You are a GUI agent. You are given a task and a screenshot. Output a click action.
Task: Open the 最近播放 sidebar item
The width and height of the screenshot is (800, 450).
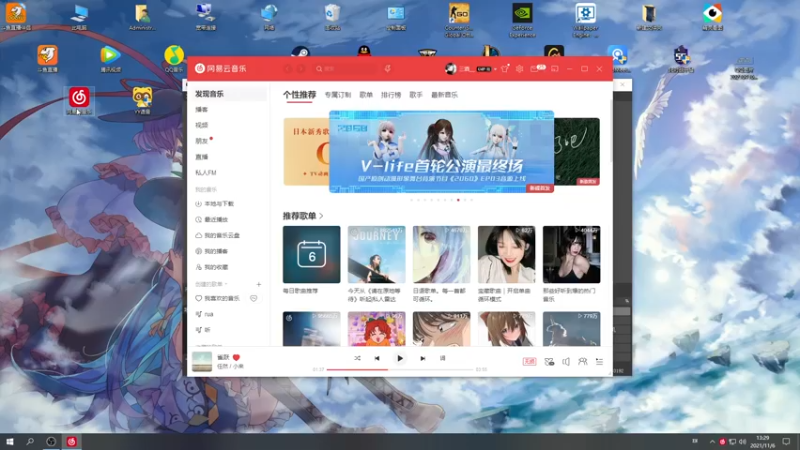212,220
